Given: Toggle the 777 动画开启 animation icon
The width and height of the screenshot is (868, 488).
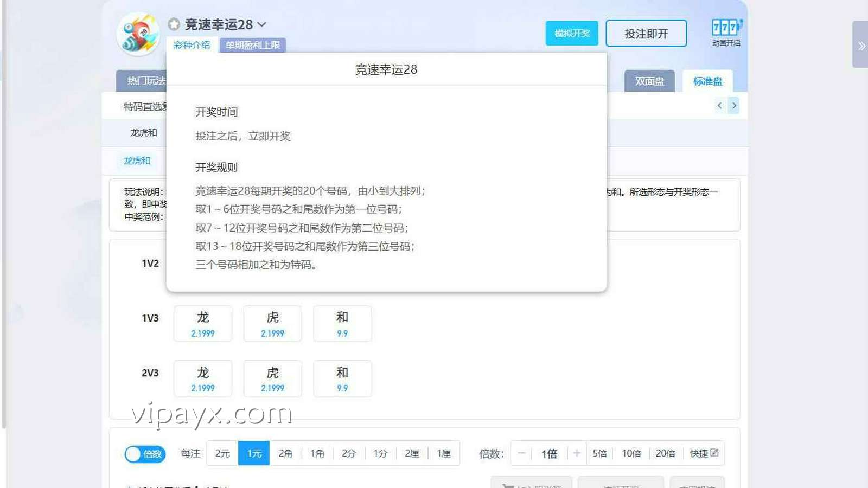Looking at the screenshot, I should click(x=726, y=33).
